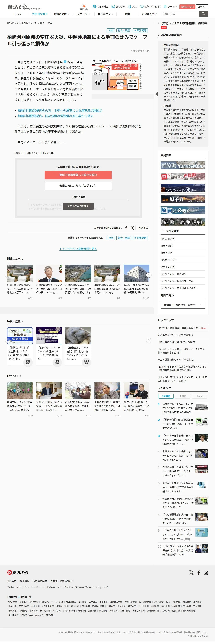
Task: Open 新潟県のイベント＆おでかけ情報 pickup link
Action: coord(175,335)
